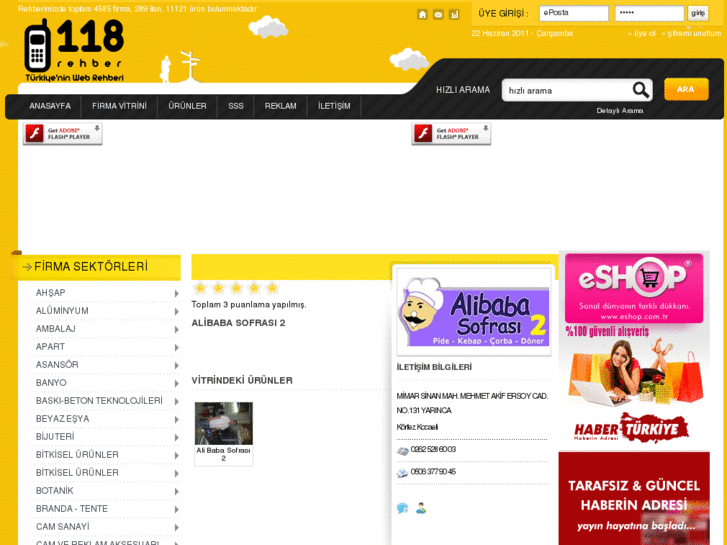Image resolution: width=727 pixels, height=545 pixels.
Task: Open the statistics chart icon in the header
Action: 454,14
